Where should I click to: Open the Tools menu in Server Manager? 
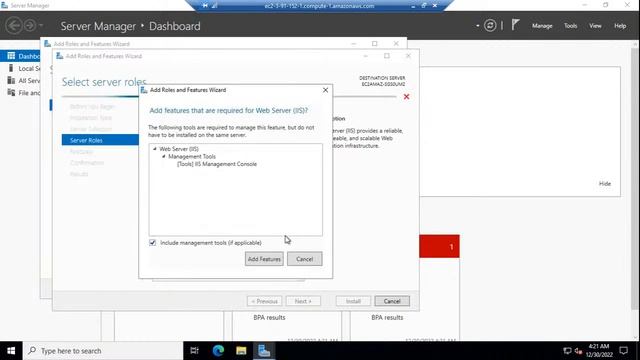pos(571,26)
